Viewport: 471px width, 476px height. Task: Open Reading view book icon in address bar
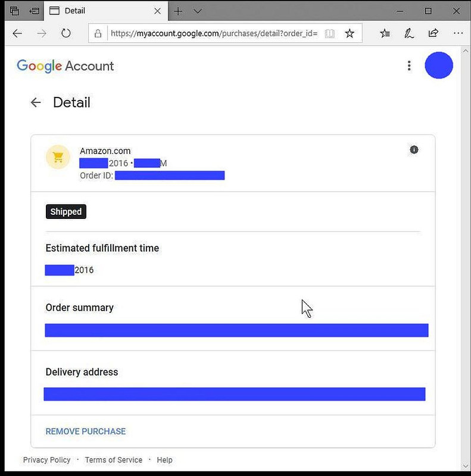coord(330,33)
